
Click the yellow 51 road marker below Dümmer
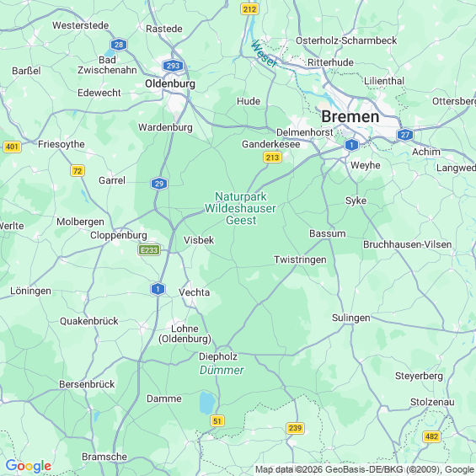[217, 421]
